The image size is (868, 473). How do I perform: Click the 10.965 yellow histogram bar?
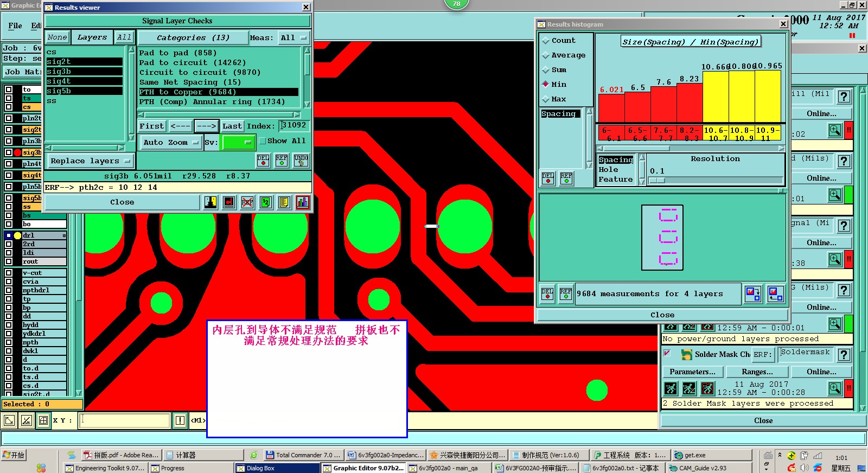click(768, 96)
